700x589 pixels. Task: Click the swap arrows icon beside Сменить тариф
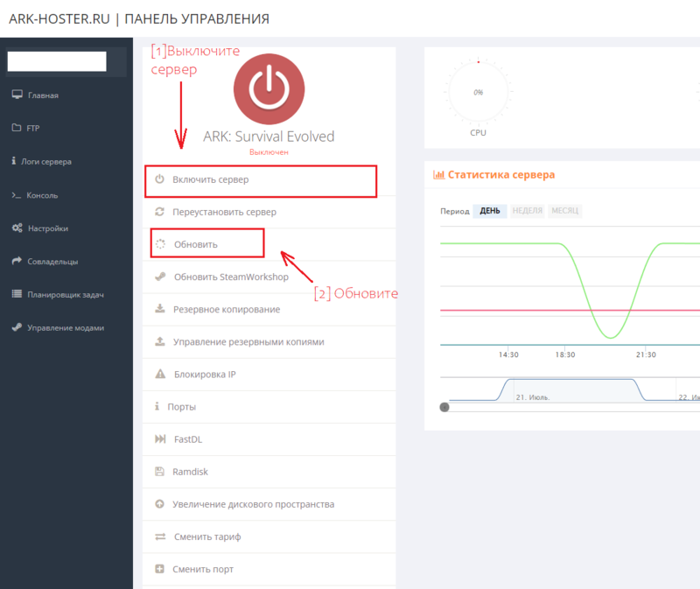click(159, 536)
